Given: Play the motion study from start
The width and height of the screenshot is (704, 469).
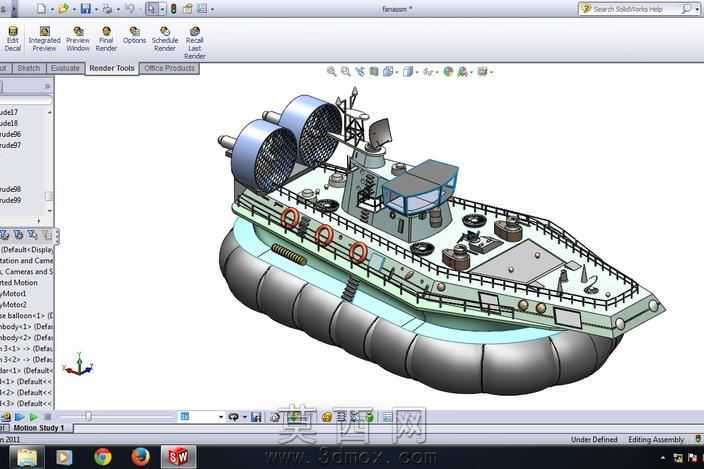Looking at the screenshot, I should pos(19,417).
